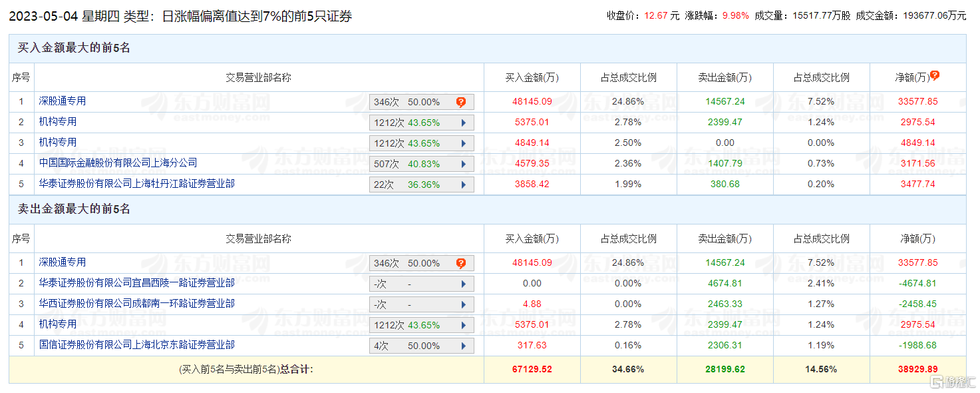Open 国信证券上海北京东路证券营业部 link
The image size is (980, 393).
click(136, 345)
